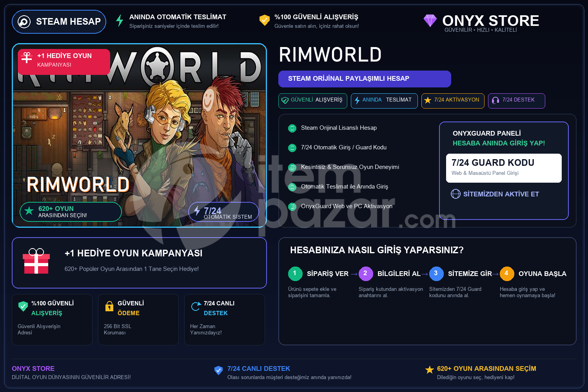Image resolution: width=588 pixels, height=392 pixels.
Task: Click the 7/24 AKTİVASYON orange tag
Action: click(453, 101)
